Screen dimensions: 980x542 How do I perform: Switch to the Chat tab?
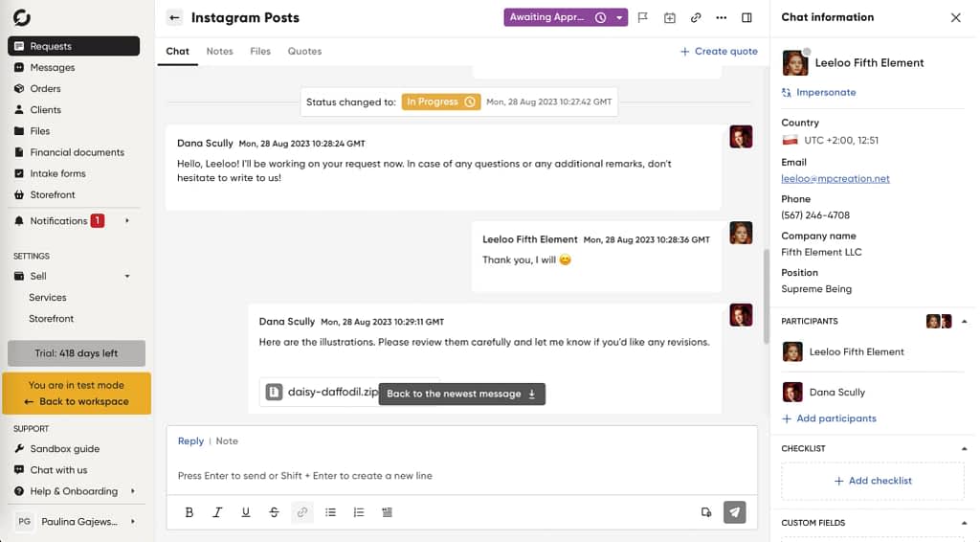coord(177,52)
